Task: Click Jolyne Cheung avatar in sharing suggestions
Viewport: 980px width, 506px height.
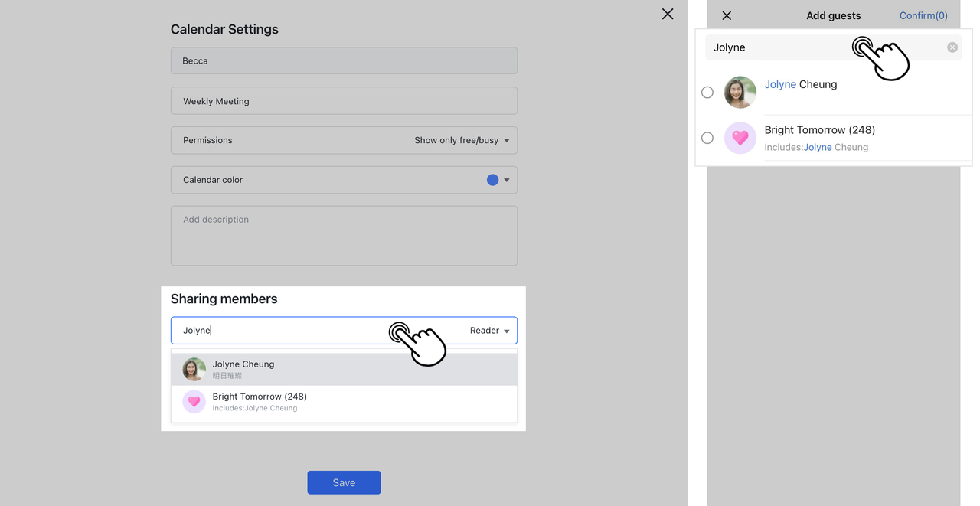Action: pyautogui.click(x=194, y=369)
